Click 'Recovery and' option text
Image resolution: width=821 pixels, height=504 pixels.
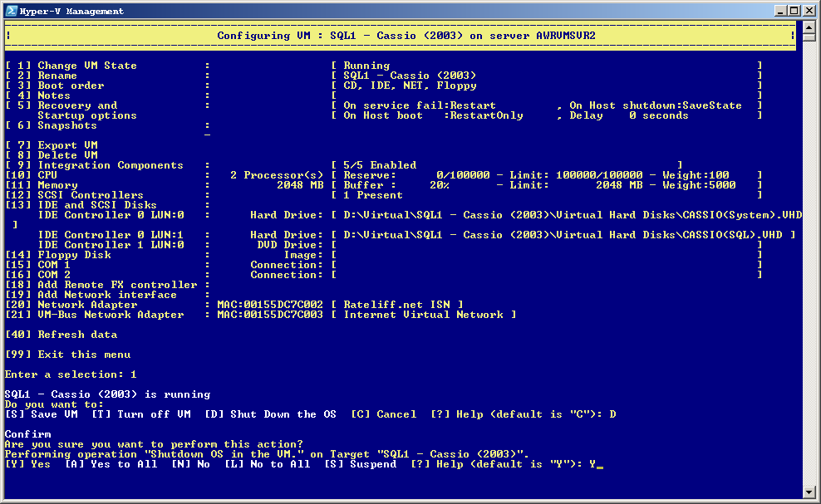tap(77, 105)
